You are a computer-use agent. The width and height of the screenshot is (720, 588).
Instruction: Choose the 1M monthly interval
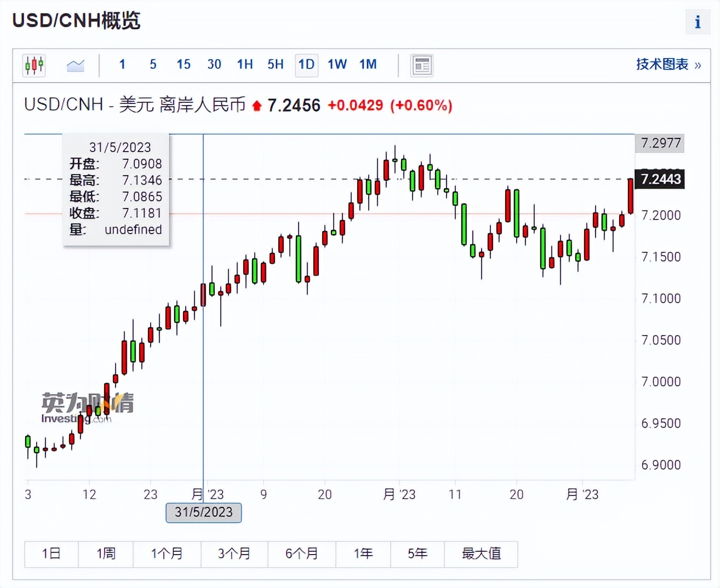[x=368, y=65]
